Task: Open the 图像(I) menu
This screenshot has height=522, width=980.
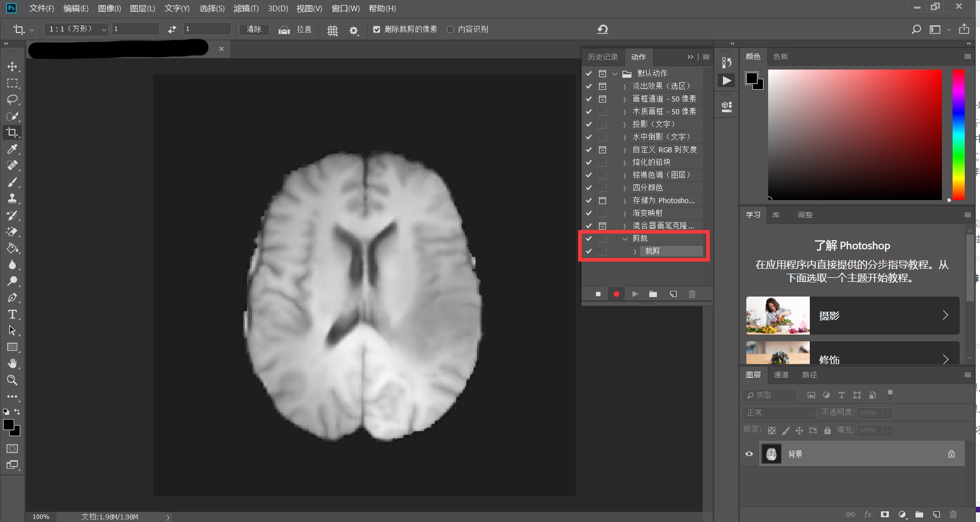Action: (109, 9)
